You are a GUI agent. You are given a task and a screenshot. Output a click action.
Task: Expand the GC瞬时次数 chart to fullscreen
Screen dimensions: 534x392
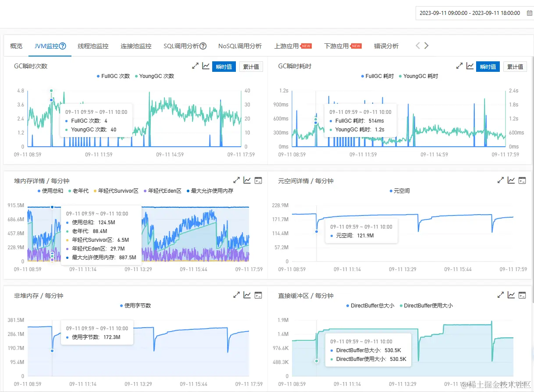pos(196,66)
